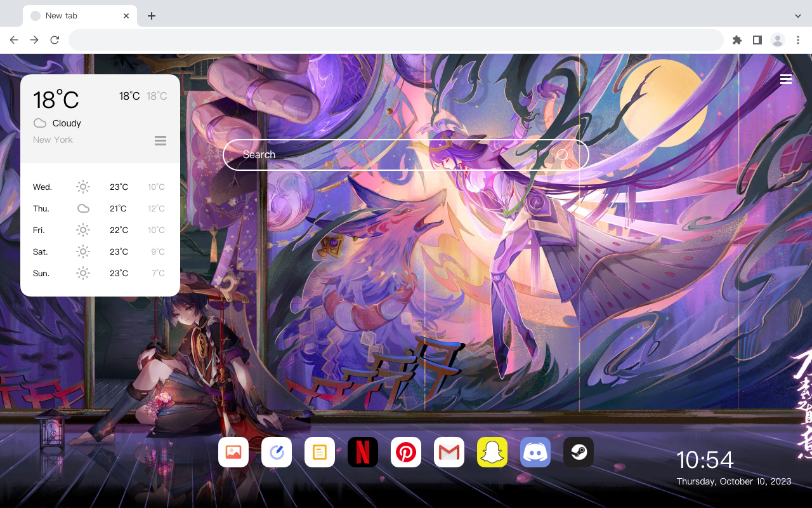
Task: Focus the browser address bar
Action: click(396, 40)
